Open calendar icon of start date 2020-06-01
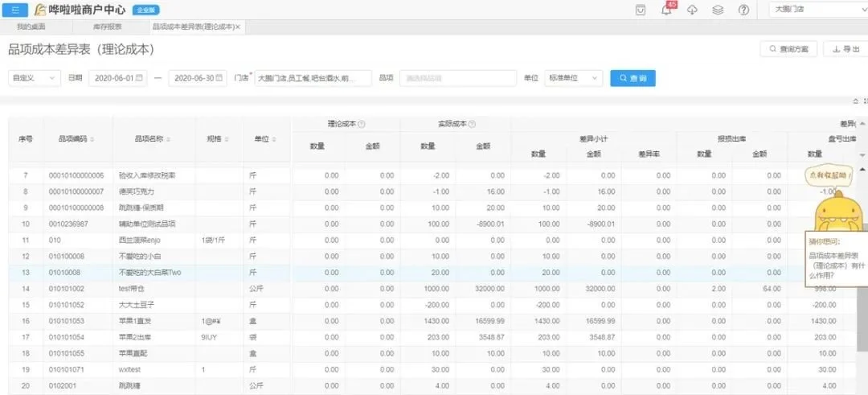This screenshot has height=395, width=868. (x=139, y=78)
